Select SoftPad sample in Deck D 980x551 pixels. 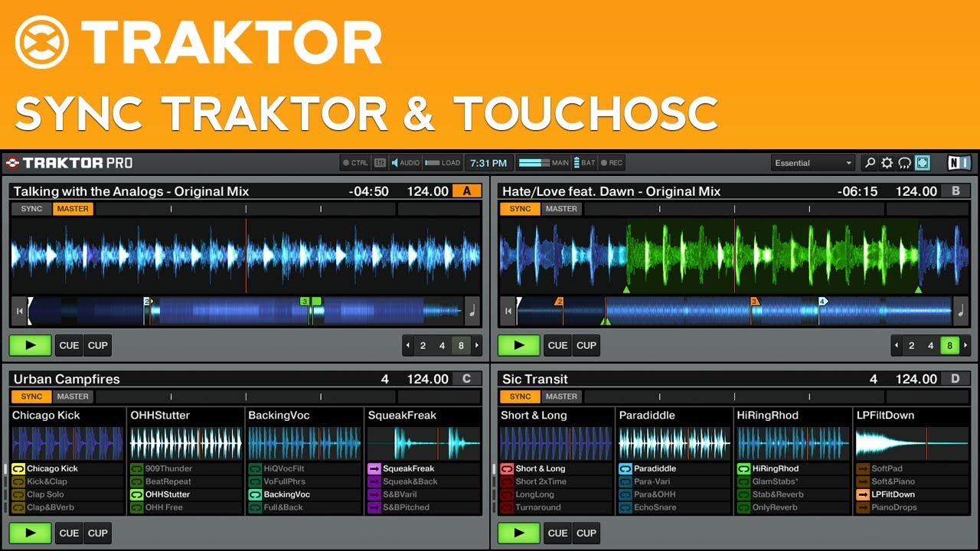click(x=913, y=468)
